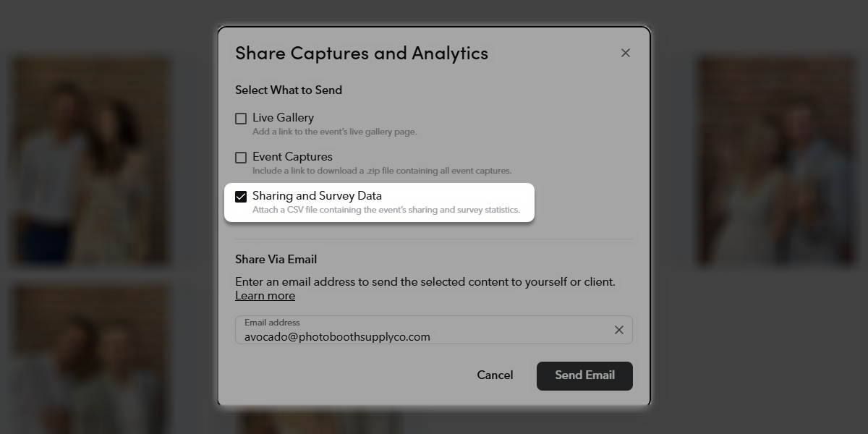Screen dimensions: 868x434
Task: Tick the Event Captures checkbox
Action: click(x=241, y=157)
